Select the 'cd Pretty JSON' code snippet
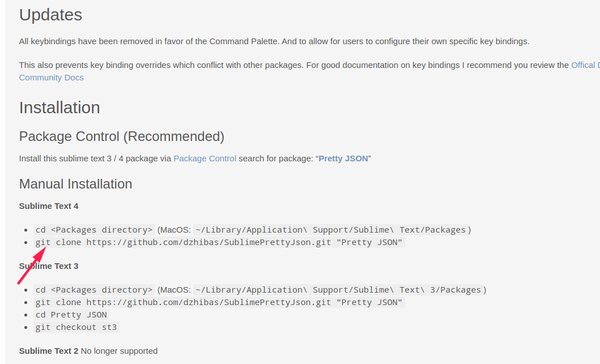 (x=71, y=315)
